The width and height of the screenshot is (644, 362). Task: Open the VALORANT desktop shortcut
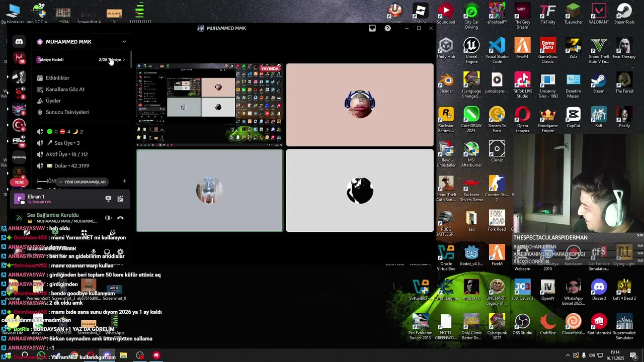599,14
